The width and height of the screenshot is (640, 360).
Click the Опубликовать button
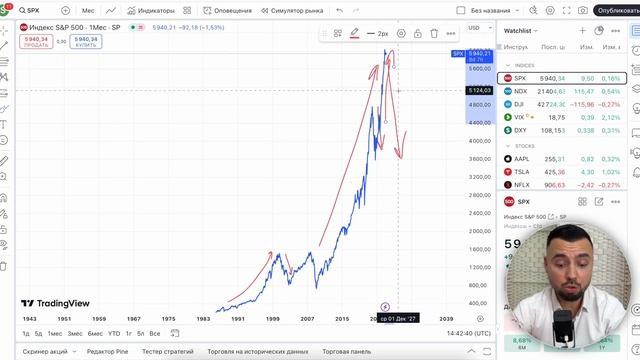(617, 11)
